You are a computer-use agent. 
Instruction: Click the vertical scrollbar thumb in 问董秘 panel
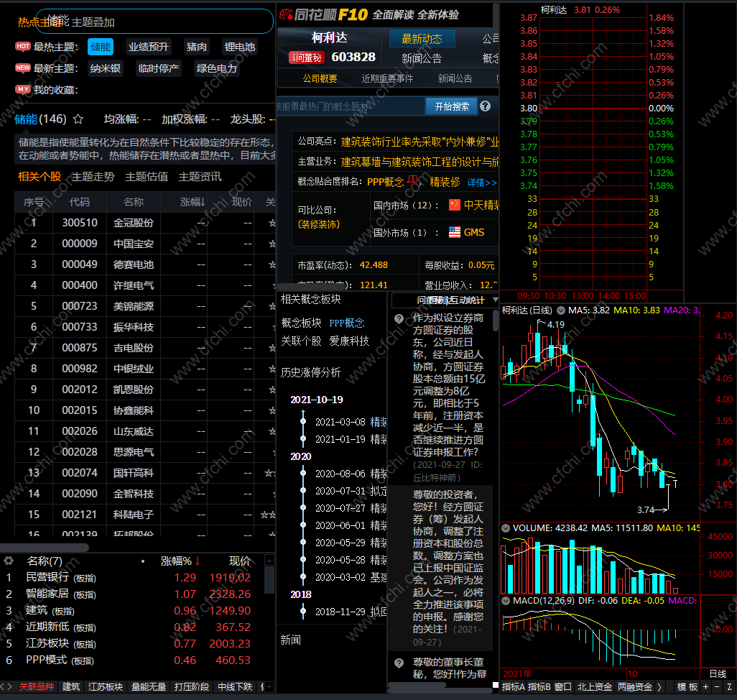click(x=496, y=321)
